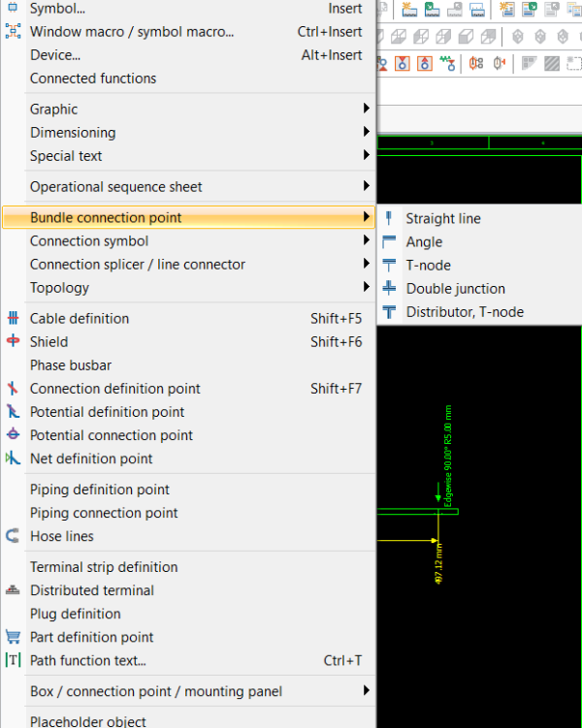Open the Topology submenu arrow
This screenshot has width=582, height=728.
[367, 287]
